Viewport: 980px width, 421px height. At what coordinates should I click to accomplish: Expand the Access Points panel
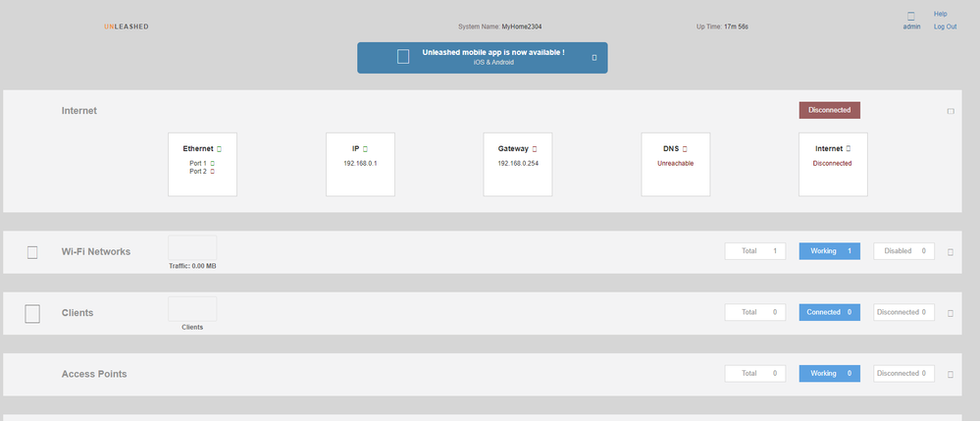coord(950,374)
